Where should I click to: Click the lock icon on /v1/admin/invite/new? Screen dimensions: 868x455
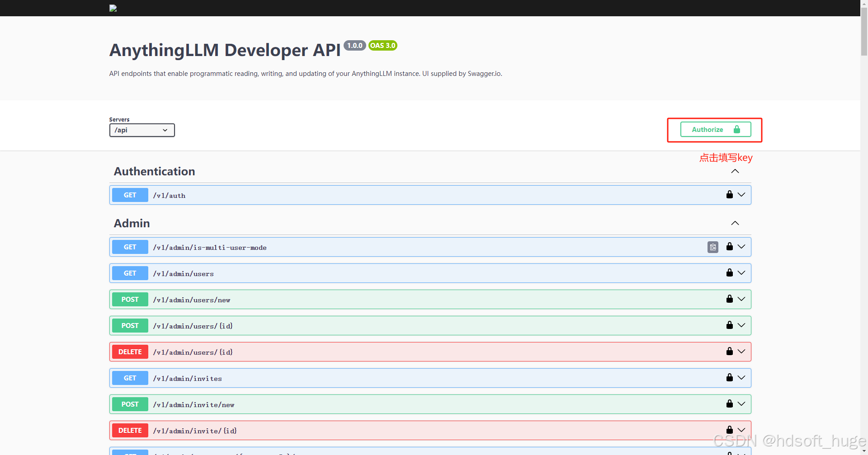click(729, 404)
